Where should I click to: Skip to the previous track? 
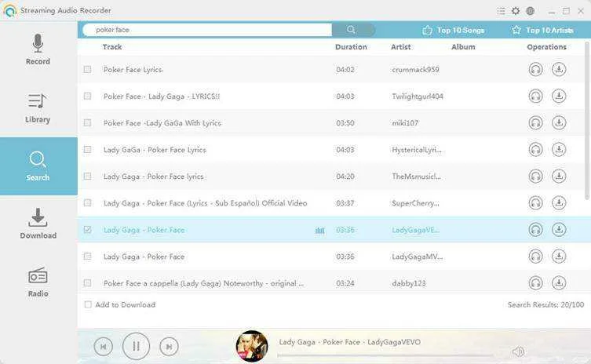(x=104, y=347)
